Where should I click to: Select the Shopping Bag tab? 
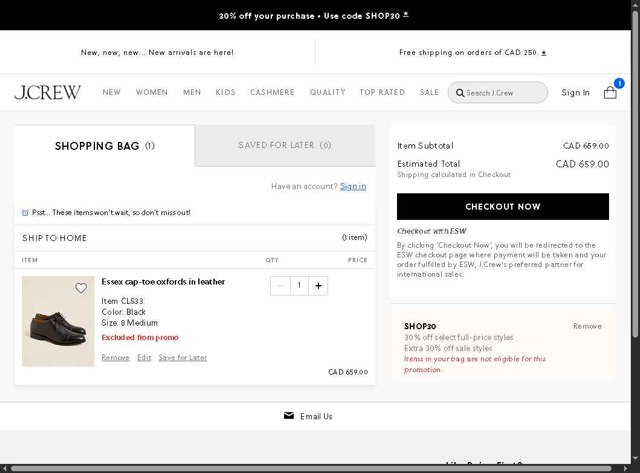pyautogui.click(x=104, y=146)
